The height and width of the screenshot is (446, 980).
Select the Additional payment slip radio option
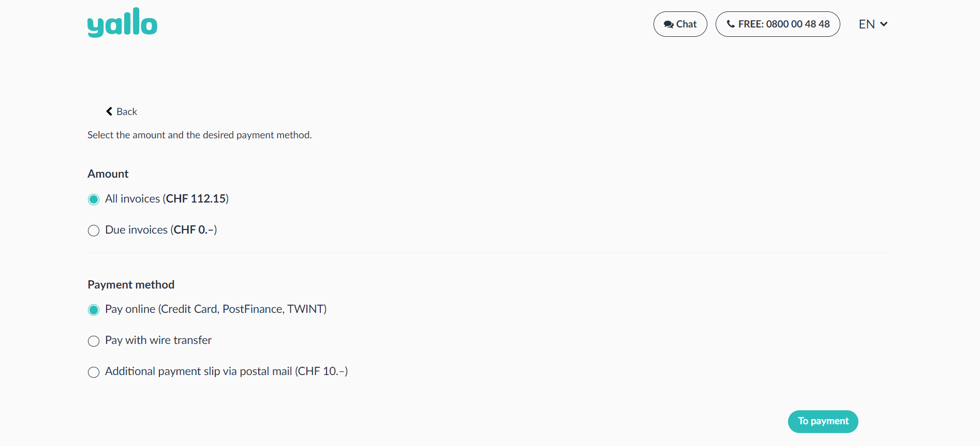(x=94, y=372)
